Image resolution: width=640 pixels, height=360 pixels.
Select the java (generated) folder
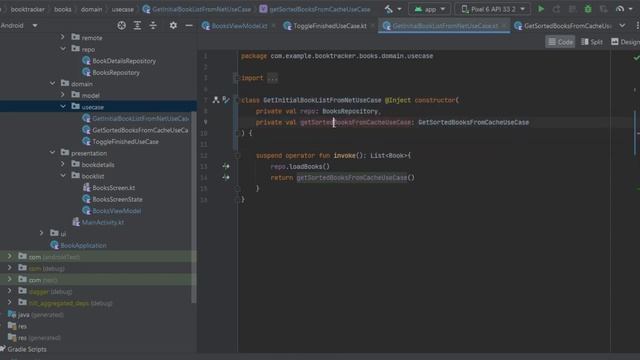point(36,315)
